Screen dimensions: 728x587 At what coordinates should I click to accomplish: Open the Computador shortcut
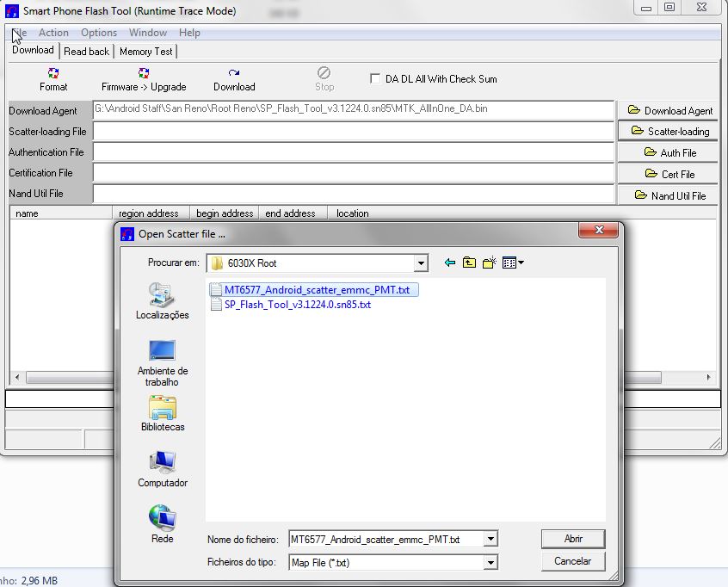pyautogui.click(x=163, y=469)
